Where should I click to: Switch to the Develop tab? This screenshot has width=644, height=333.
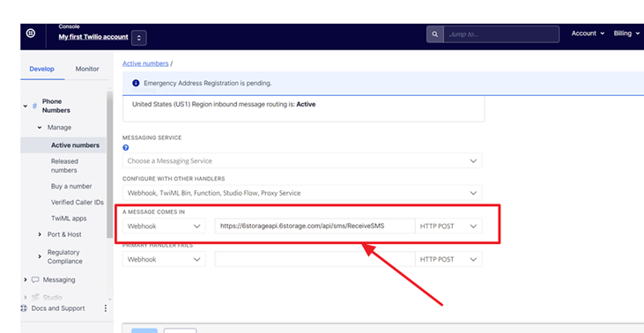pos(42,69)
